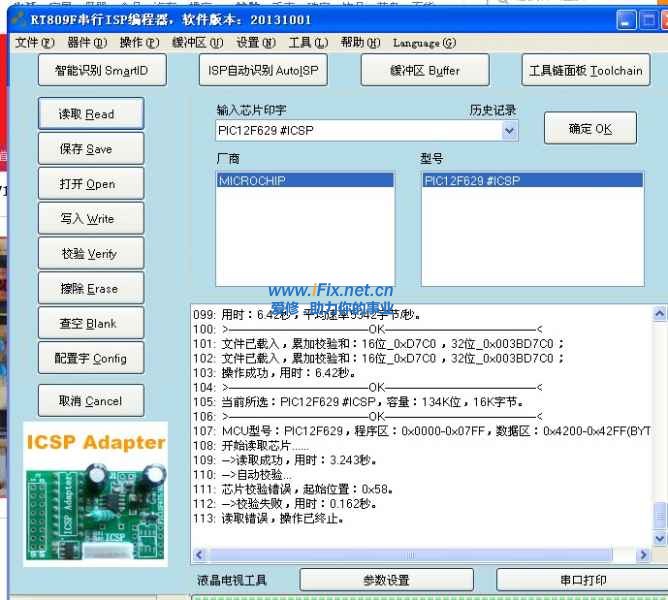Open the Tools (工具) menu

[x=307, y=43]
